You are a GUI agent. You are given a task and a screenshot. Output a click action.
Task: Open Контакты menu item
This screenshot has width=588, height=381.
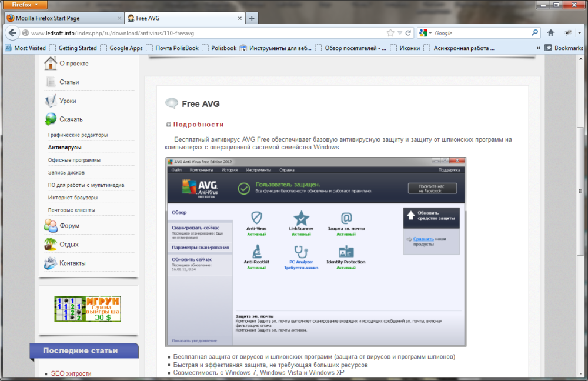(72, 263)
